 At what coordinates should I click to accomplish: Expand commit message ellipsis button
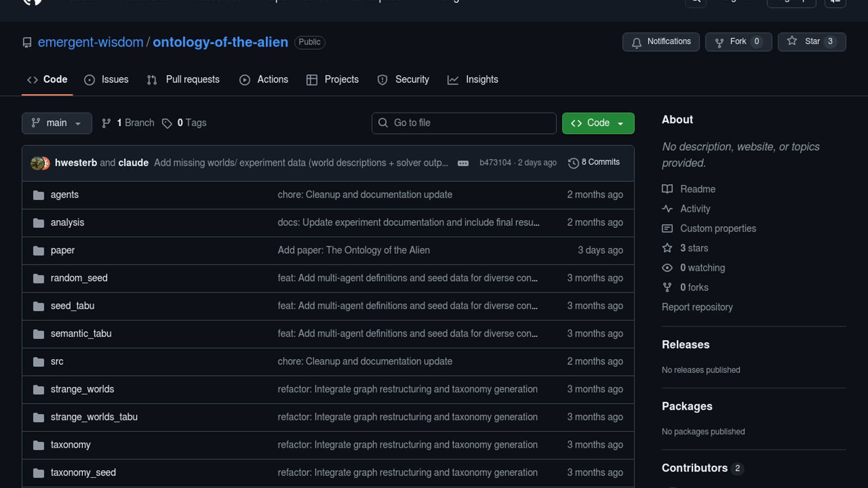(x=463, y=163)
